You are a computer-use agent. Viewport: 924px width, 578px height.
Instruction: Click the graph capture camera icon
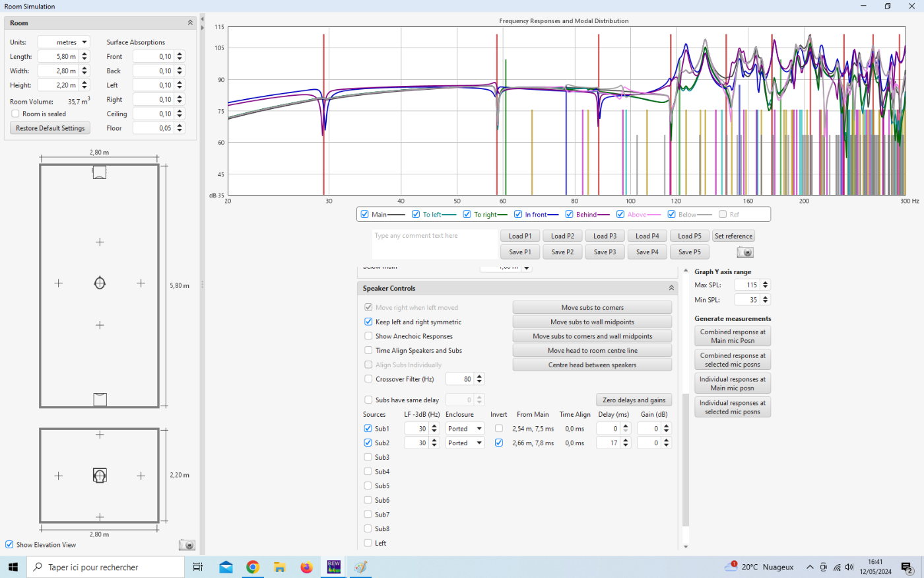744,252
